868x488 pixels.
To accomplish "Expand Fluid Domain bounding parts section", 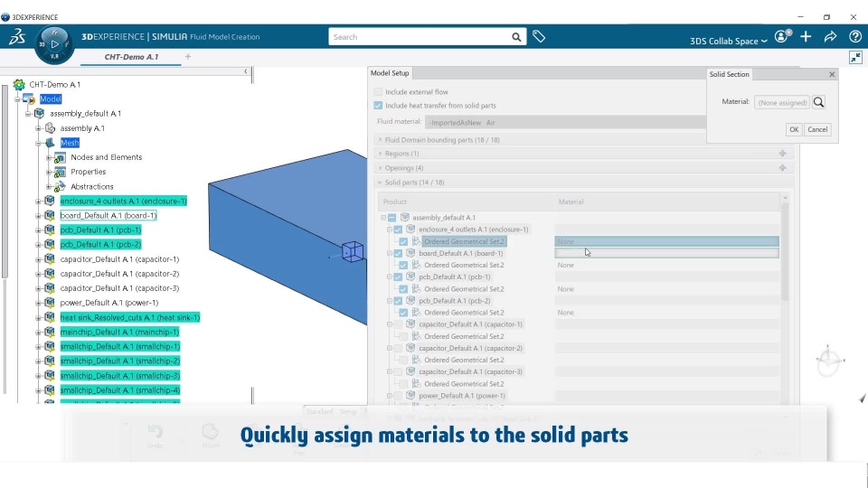I will pos(380,140).
